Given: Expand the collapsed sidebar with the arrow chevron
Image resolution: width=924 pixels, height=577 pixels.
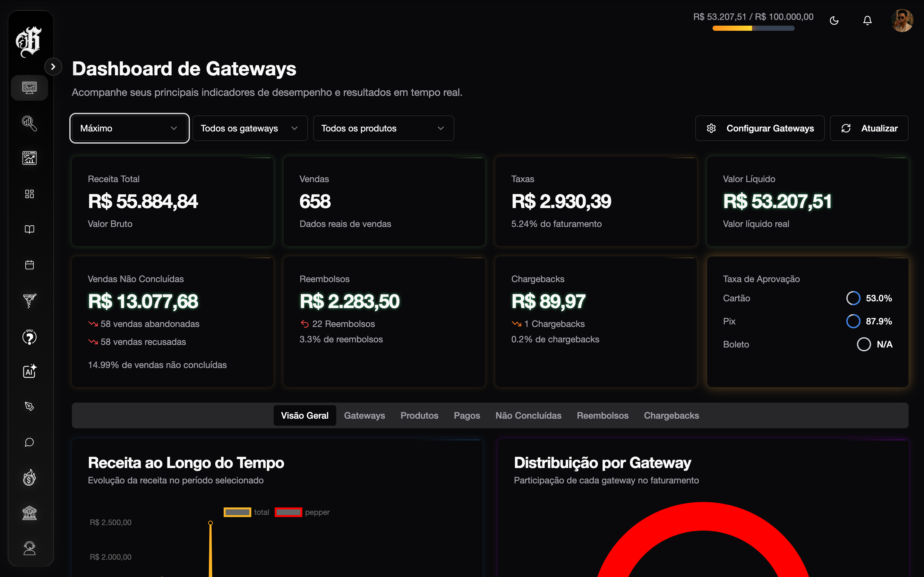Looking at the screenshot, I should coord(53,66).
